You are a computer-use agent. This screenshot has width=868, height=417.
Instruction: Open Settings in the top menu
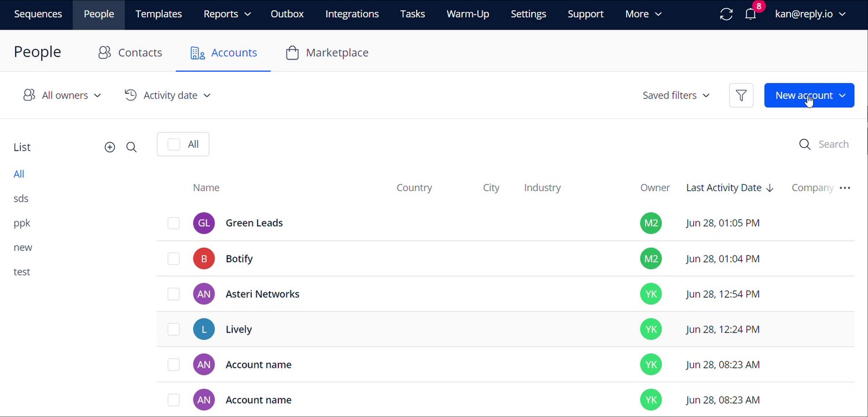[x=528, y=14]
